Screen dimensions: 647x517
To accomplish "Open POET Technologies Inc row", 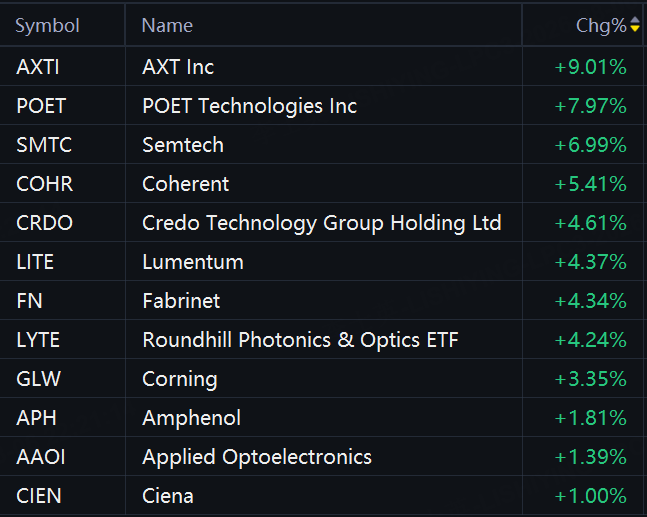I will [322, 106].
